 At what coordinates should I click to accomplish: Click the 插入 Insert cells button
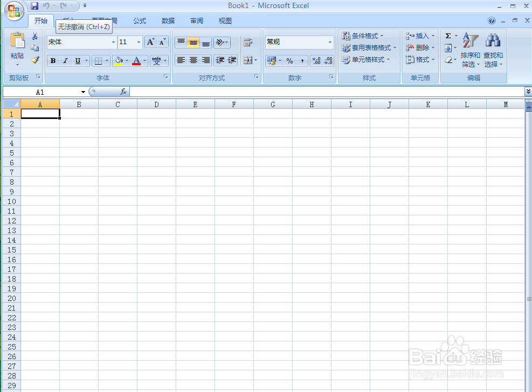coord(420,36)
